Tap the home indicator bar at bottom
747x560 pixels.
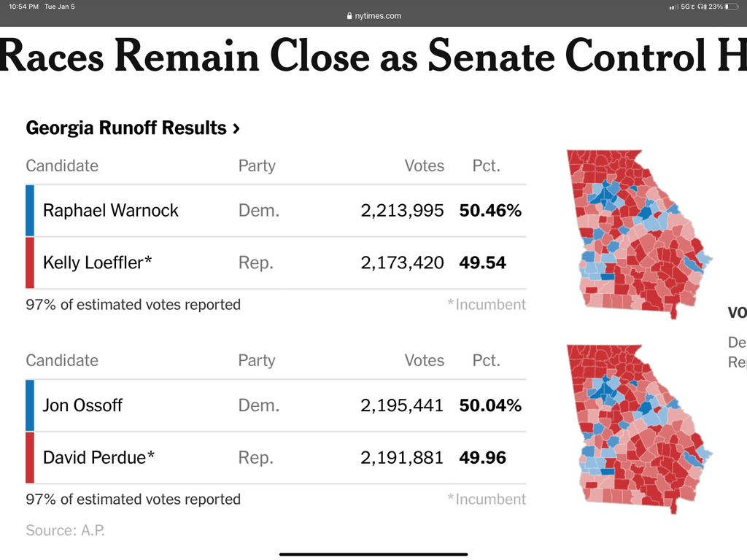[x=373, y=554]
